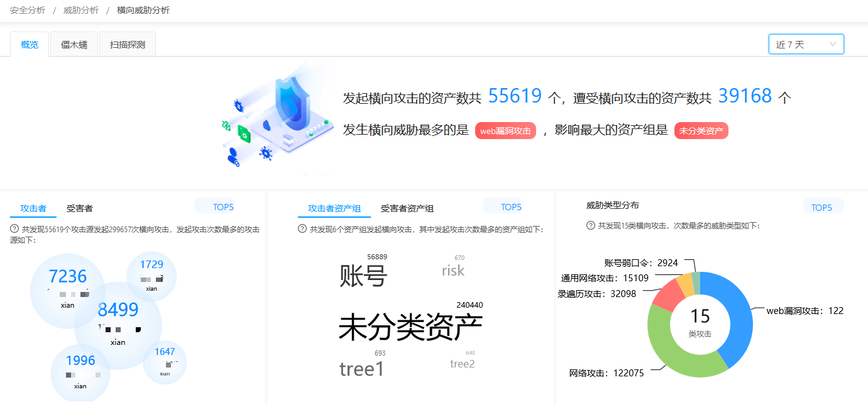The height and width of the screenshot is (404, 868).
Task: Click the red web漏洞攻击 tag
Action: (x=505, y=130)
